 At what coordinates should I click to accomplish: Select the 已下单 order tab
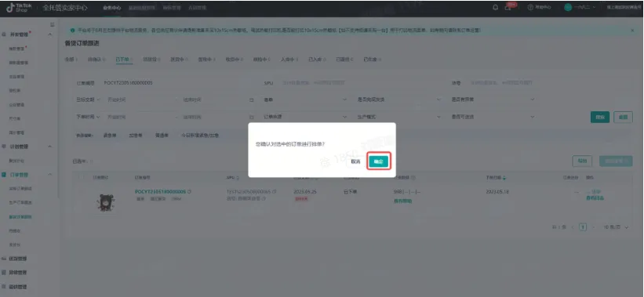pyautogui.click(x=124, y=60)
